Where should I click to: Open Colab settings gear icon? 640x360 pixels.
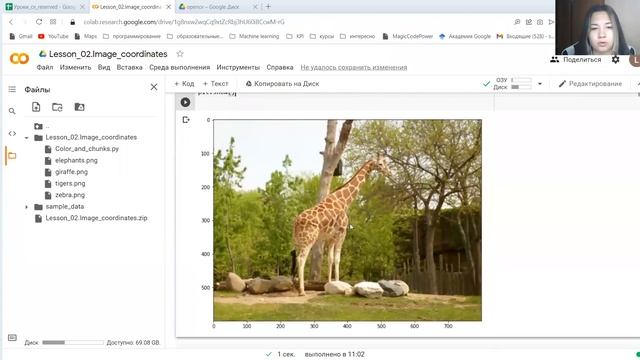click(x=616, y=60)
